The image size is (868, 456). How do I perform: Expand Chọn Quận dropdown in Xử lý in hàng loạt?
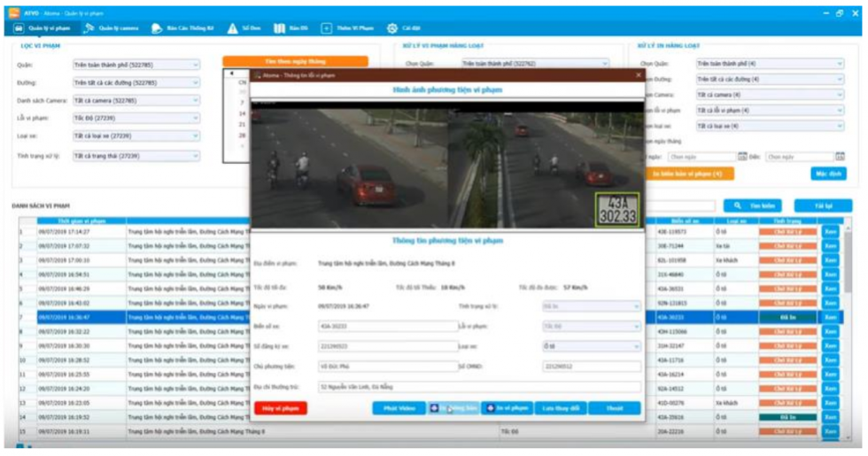coord(770,64)
